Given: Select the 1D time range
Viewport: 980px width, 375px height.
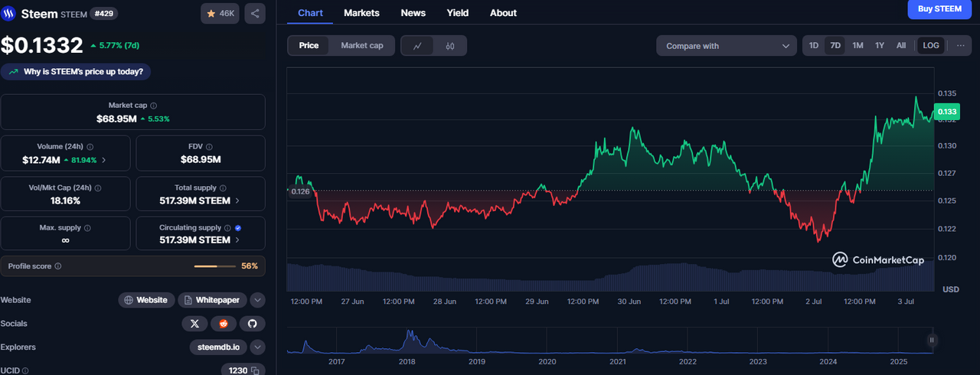Looking at the screenshot, I should (x=814, y=46).
